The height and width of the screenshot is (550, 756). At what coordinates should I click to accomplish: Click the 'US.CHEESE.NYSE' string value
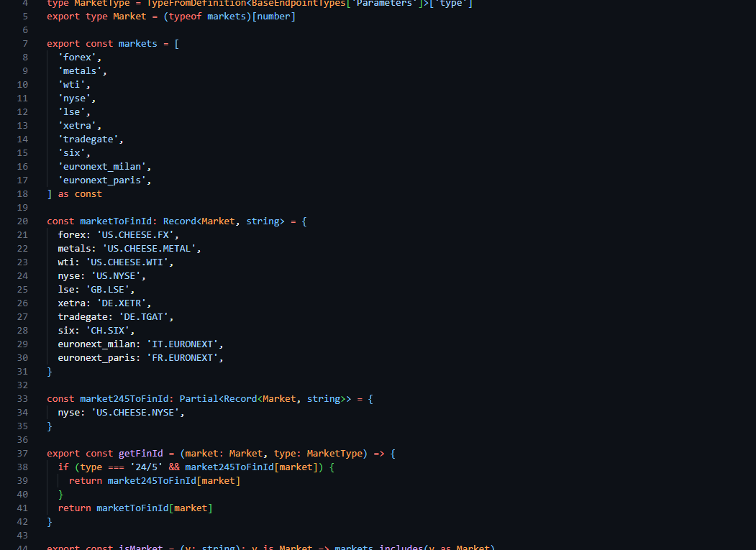[x=137, y=412]
